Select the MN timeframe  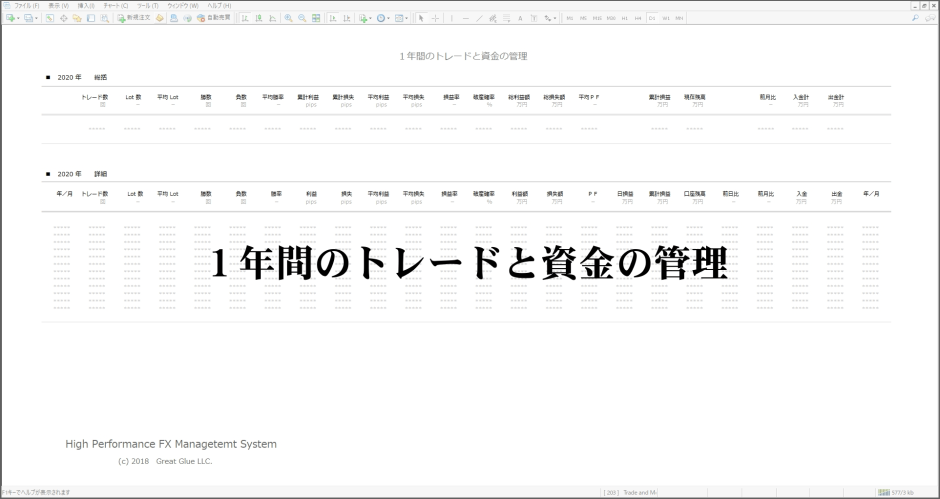point(679,18)
